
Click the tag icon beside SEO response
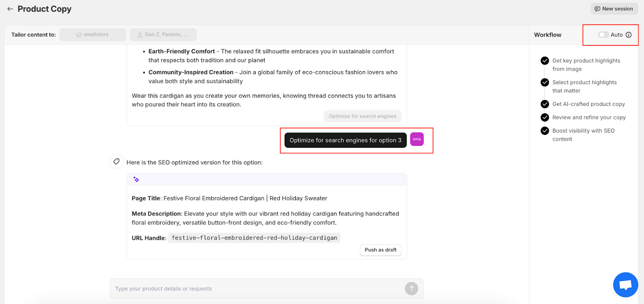point(116,161)
